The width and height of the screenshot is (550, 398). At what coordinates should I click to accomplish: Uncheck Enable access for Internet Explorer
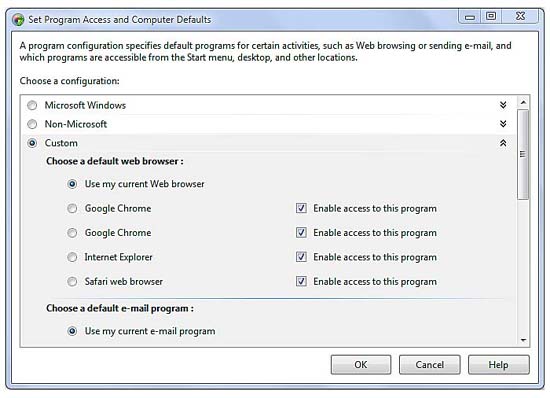(x=301, y=257)
